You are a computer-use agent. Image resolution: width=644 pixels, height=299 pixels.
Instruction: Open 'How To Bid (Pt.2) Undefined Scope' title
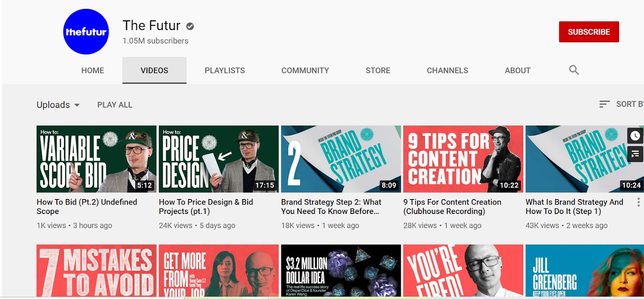coord(87,207)
